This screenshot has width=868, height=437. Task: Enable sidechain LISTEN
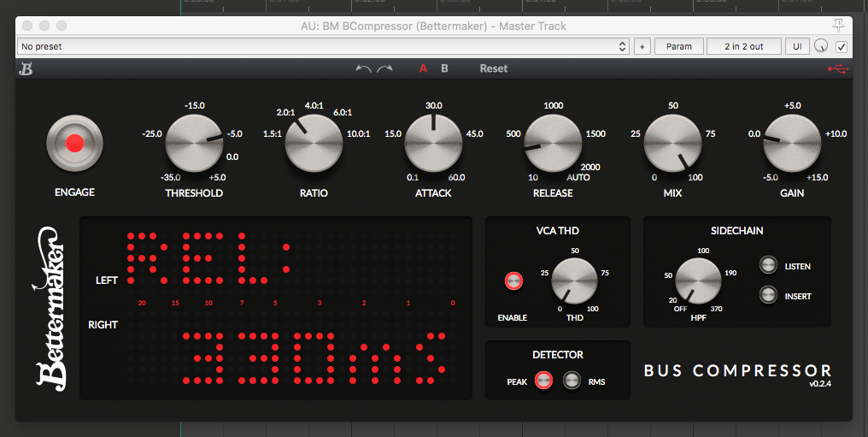(x=769, y=266)
